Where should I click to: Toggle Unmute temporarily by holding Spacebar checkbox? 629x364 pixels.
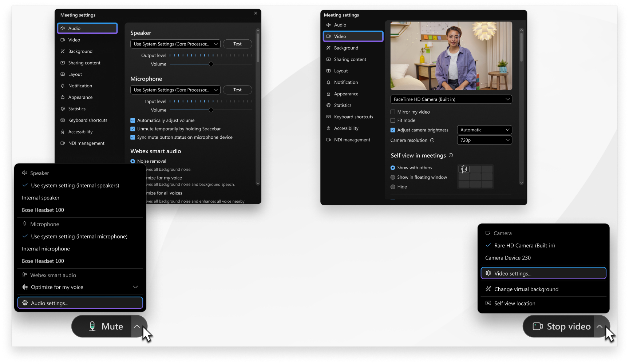pyautogui.click(x=132, y=129)
